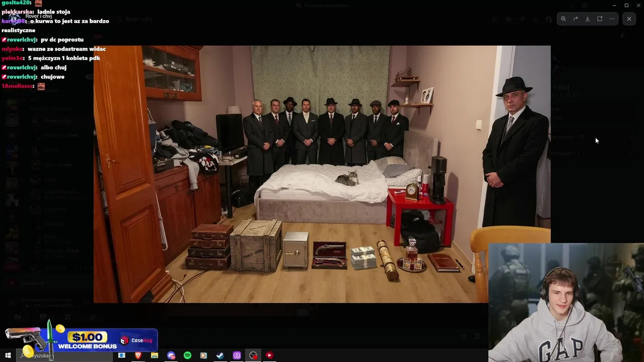Screen dimensions: 644x362
Task: Forward the image with the arrow icon
Action: (576, 19)
